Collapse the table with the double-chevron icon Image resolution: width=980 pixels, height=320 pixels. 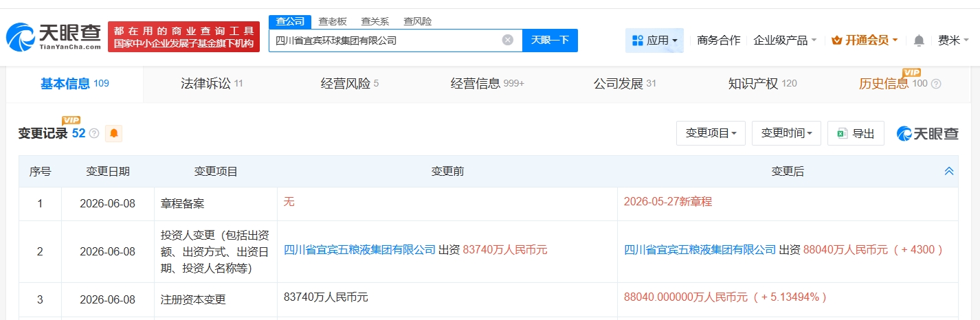tap(949, 171)
